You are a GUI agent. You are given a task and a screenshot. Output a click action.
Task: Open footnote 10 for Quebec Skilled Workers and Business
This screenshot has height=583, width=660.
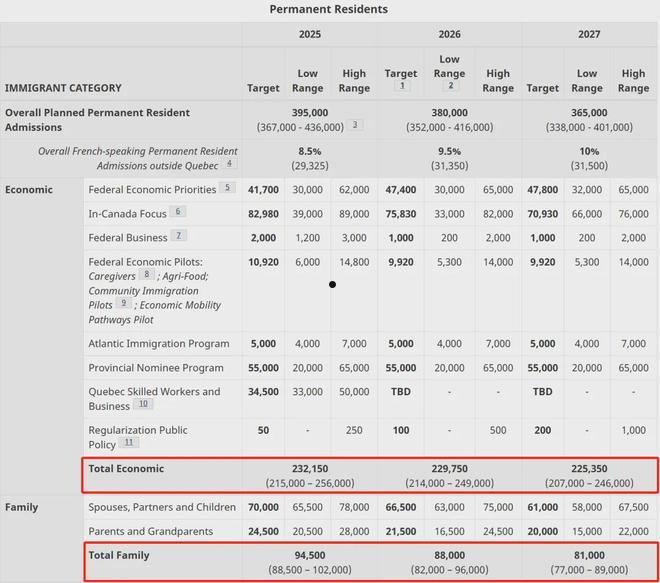(x=143, y=405)
